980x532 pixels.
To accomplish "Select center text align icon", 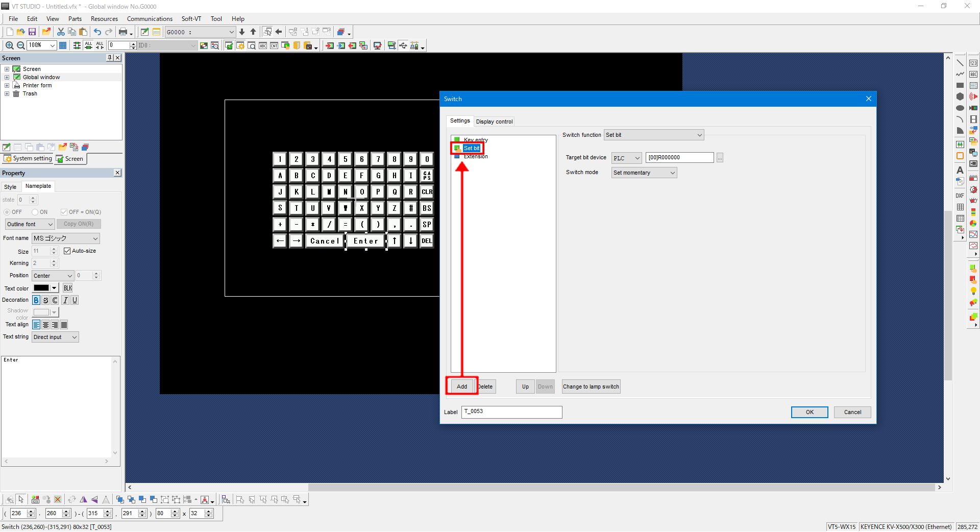I will [46, 325].
